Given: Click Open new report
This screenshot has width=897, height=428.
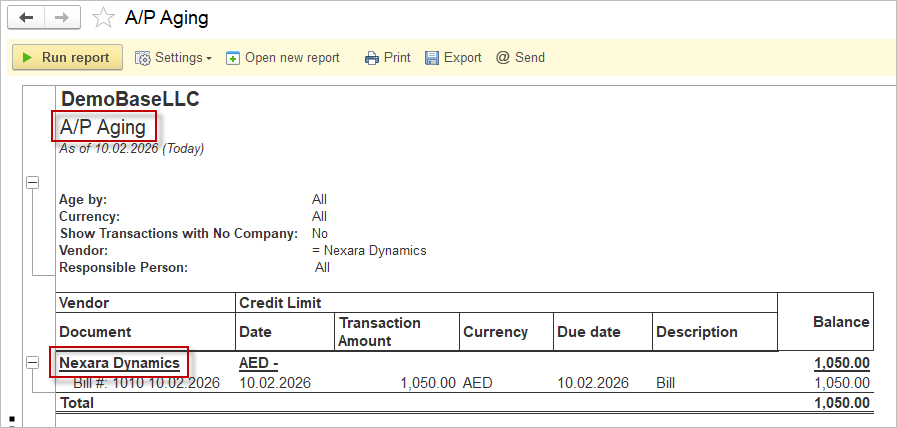Looking at the screenshot, I should [283, 58].
